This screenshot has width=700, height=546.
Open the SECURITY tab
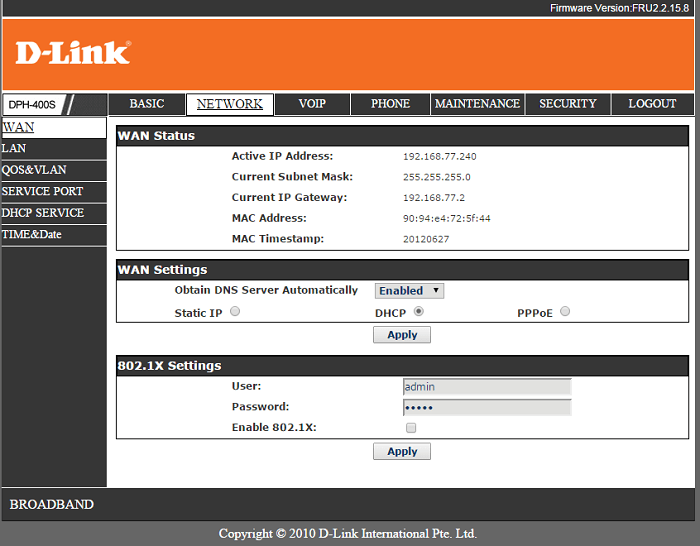tap(567, 104)
